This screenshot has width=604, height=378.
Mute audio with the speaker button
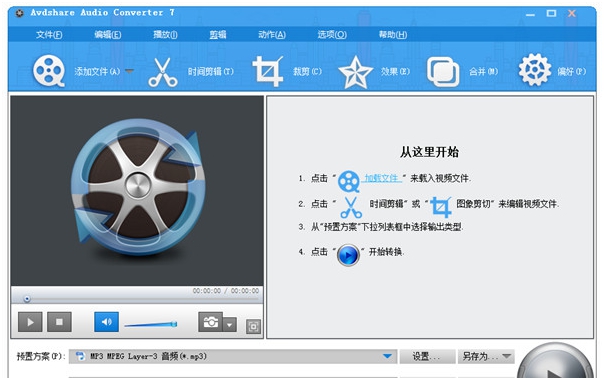pos(106,322)
